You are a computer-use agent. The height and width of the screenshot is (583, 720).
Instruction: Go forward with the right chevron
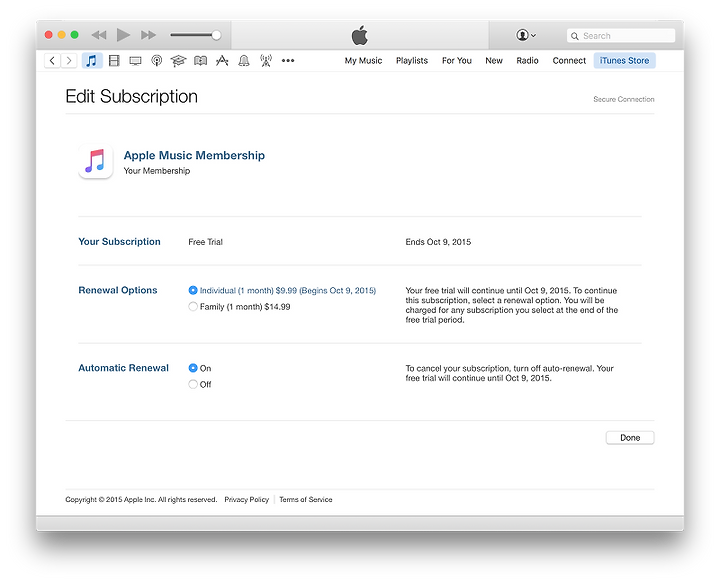click(x=69, y=61)
